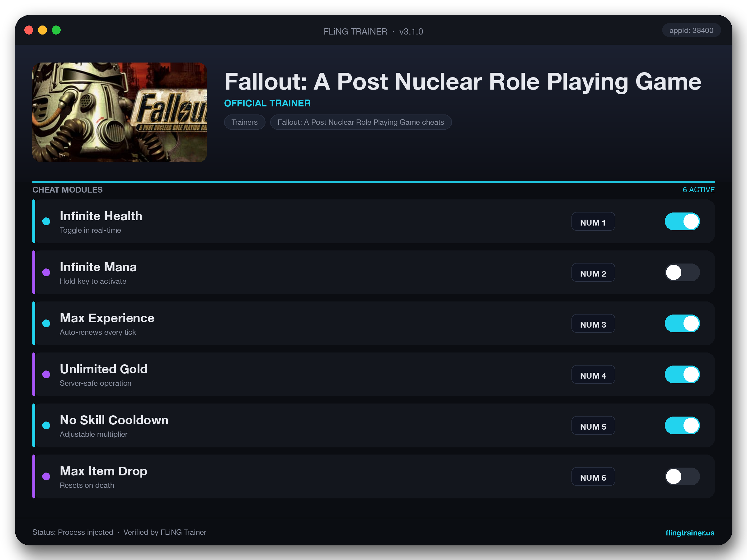Image resolution: width=747 pixels, height=560 pixels.
Task: Click the NUM 4 hotkey badge
Action: (x=593, y=374)
